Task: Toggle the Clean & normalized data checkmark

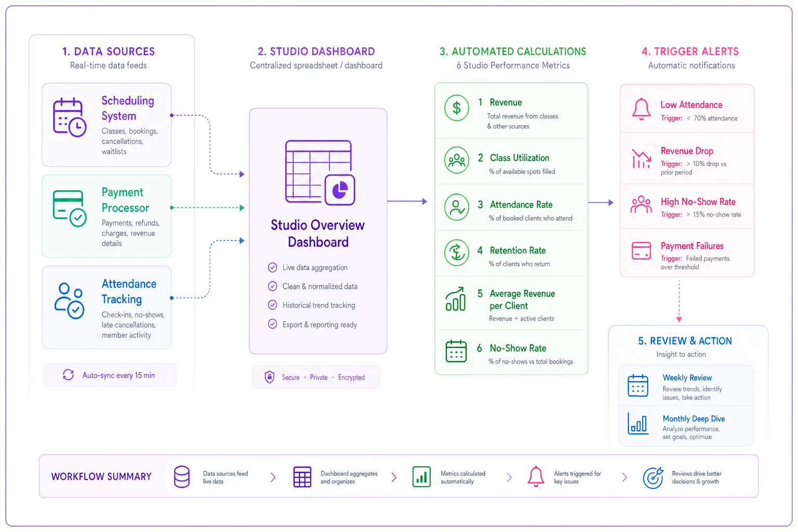Action: click(x=272, y=286)
